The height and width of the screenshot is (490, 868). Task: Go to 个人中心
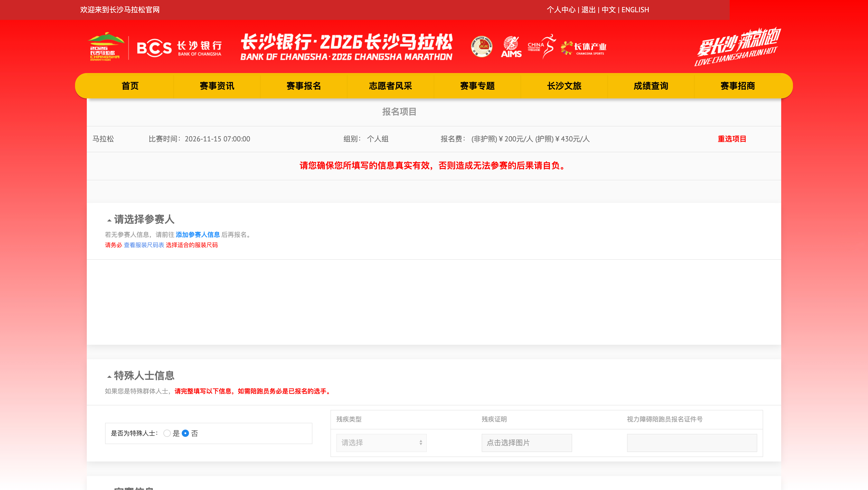click(x=561, y=10)
